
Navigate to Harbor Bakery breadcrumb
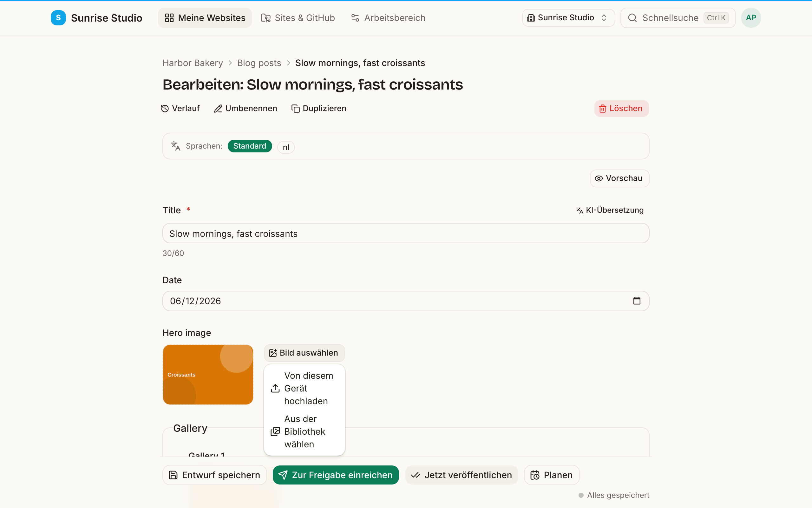[x=193, y=63]
